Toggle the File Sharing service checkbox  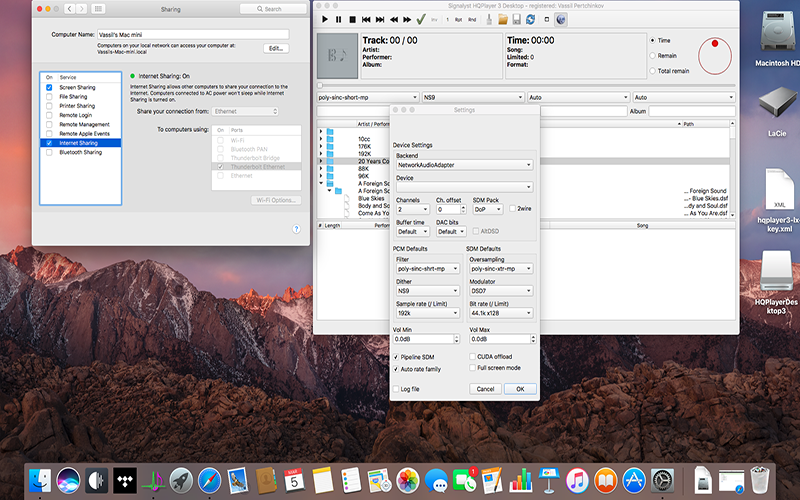coord(49,96)
